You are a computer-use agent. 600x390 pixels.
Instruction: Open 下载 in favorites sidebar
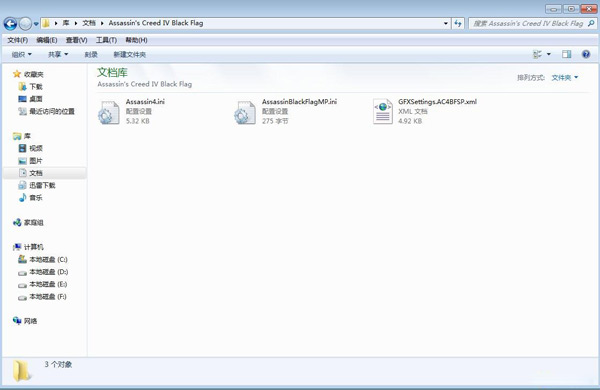pyautogui.click(x=36, y=86)
